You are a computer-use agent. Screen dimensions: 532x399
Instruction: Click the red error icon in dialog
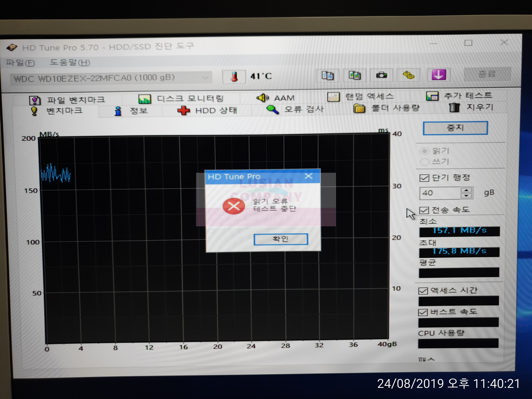click(234, 206)
